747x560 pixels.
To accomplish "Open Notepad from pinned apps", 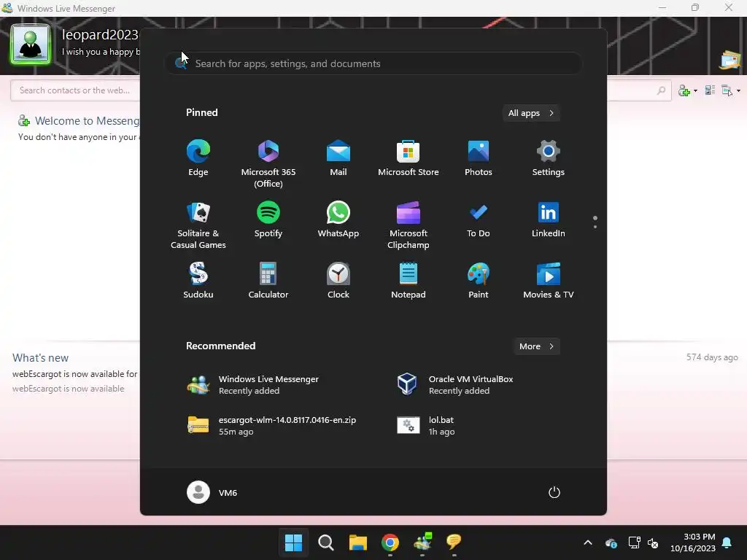I will (x=409, y=281).
